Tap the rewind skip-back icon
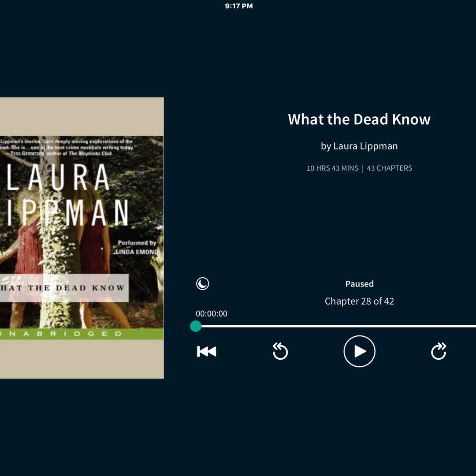The width and height of the screenshot is (476, 476). pyautogui.click(x=280, y=351)
